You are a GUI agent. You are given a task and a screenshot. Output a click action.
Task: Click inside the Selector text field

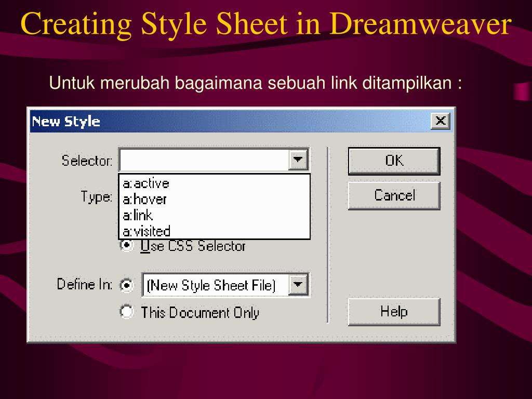[x=204, y=160]
